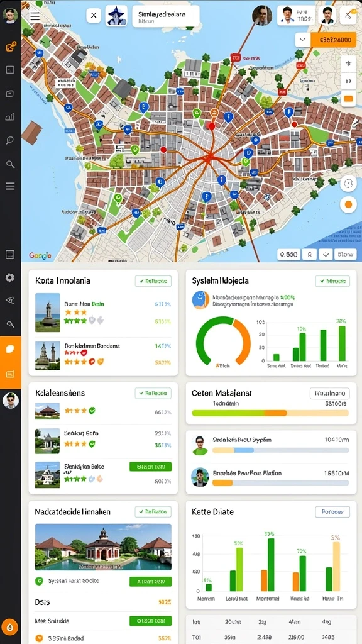Image resolution: width=362 pixels, height=644 pixels.
Task: Click the green button in the Kalalesnariens third row
Action: pyautogui.click(x=150, y=467)
